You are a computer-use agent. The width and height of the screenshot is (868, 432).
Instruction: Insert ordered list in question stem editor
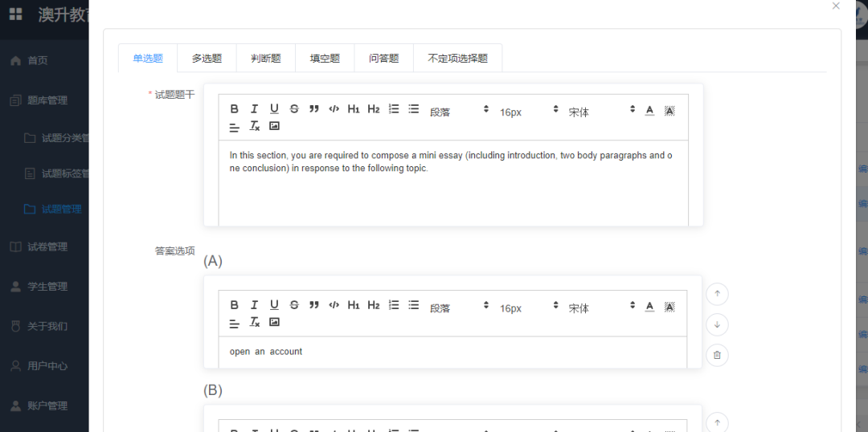(x=394, y=109)
